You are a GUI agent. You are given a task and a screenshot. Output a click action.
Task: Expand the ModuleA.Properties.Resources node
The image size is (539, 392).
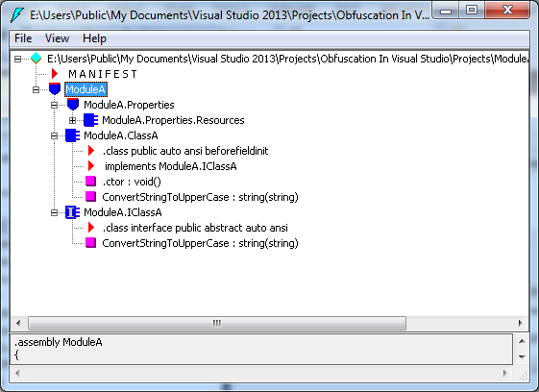click(72, 120)
